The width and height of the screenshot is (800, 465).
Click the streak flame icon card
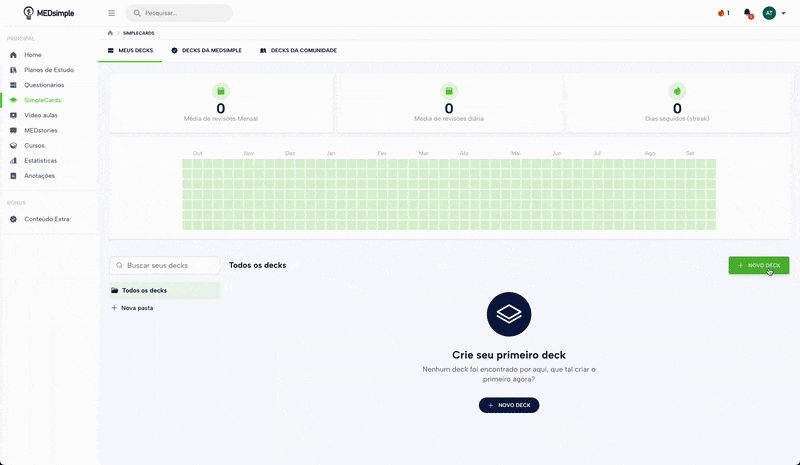pyautogui.click(x=677, y=91)
